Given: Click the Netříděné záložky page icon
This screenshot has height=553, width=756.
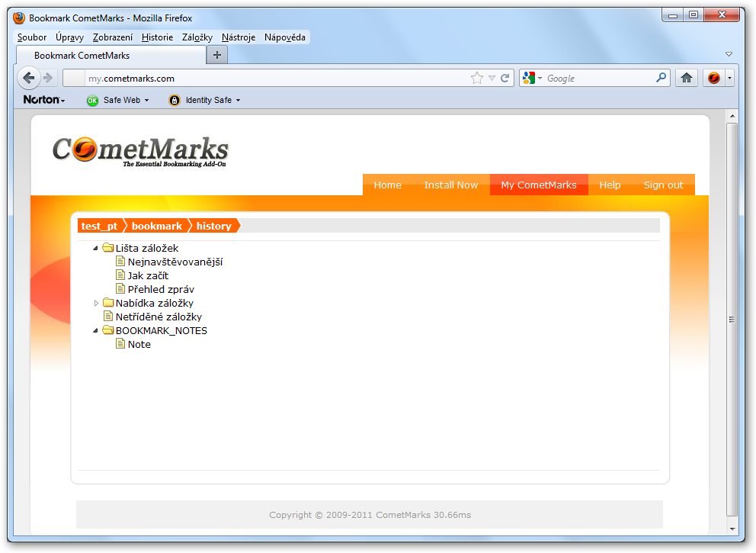Looking at the screenshot, I should tap(108, 317).
